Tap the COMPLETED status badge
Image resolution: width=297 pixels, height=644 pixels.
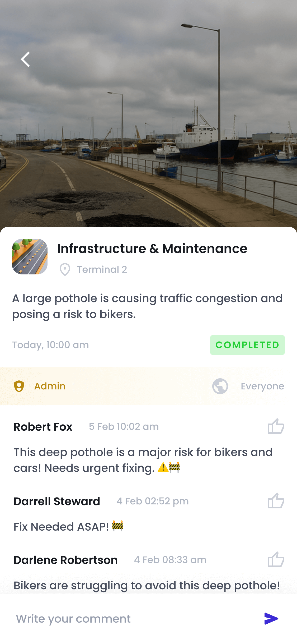pos(247,345)
